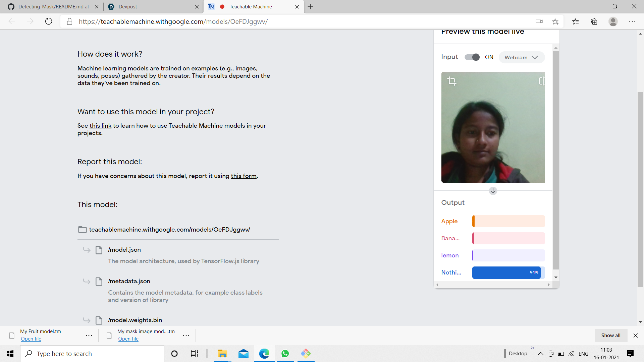Click the Type here to search box

tap(92, 354)
